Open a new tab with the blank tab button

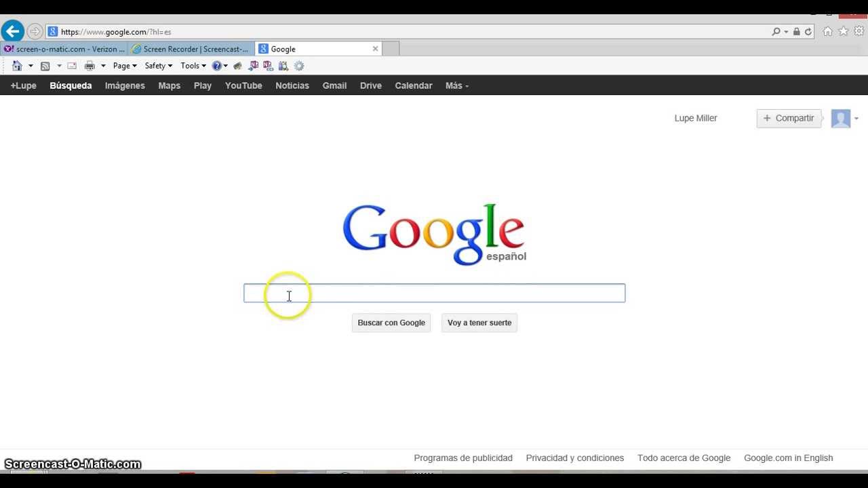click(x=391, y=49)
